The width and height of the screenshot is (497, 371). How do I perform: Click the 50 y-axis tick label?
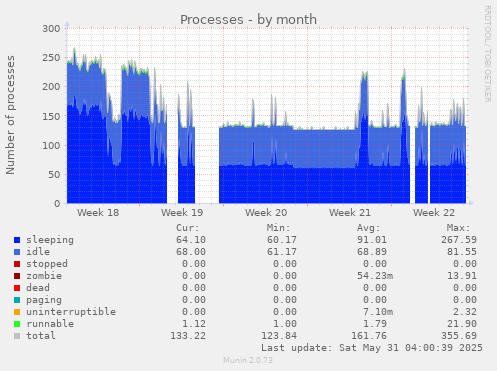tap(54, 174)
